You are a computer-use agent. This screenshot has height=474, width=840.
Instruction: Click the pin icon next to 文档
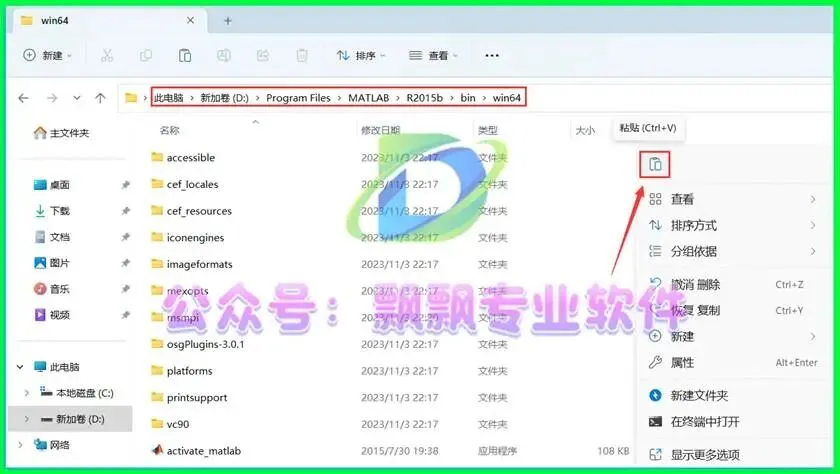(125, 237)
